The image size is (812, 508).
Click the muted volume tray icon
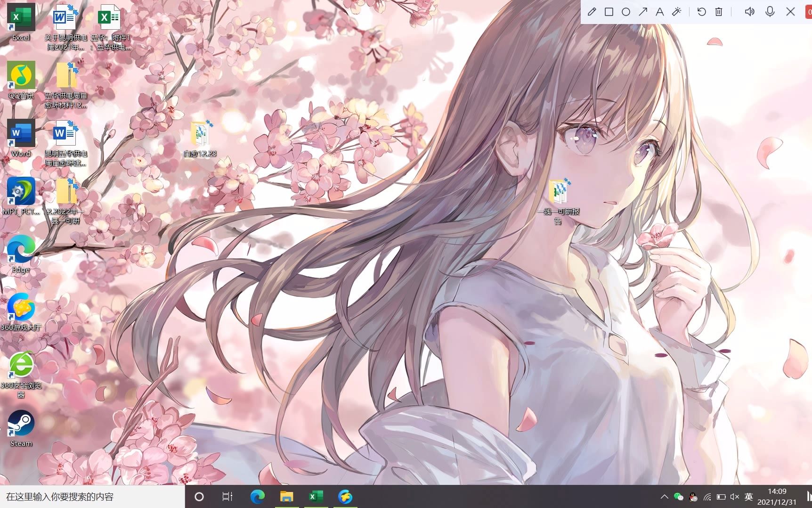click(x=735, y=497)
